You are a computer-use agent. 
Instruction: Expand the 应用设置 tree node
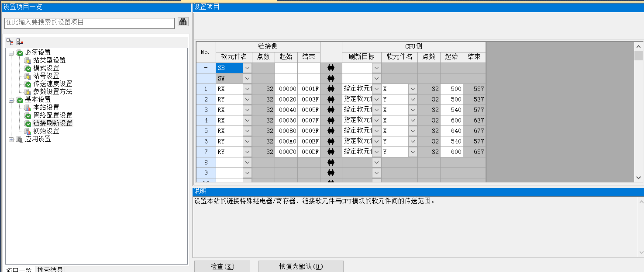[x=11, y=139]
